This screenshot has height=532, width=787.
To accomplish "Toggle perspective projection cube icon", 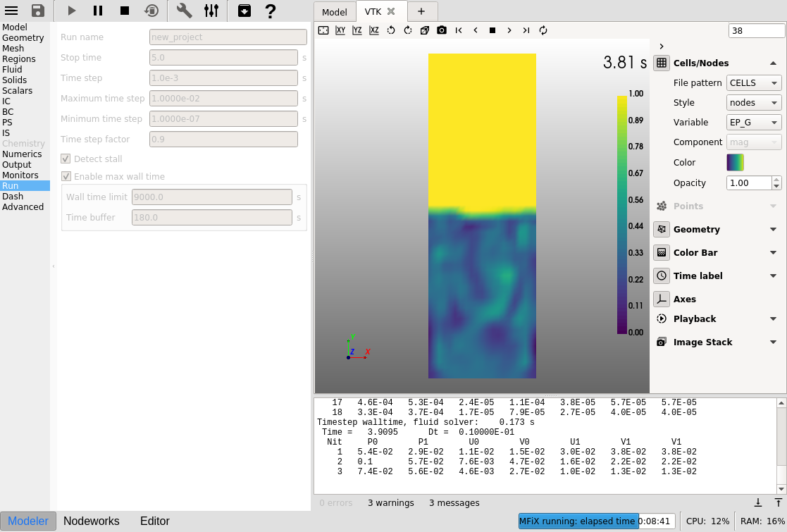I will (x=425, y=30).
